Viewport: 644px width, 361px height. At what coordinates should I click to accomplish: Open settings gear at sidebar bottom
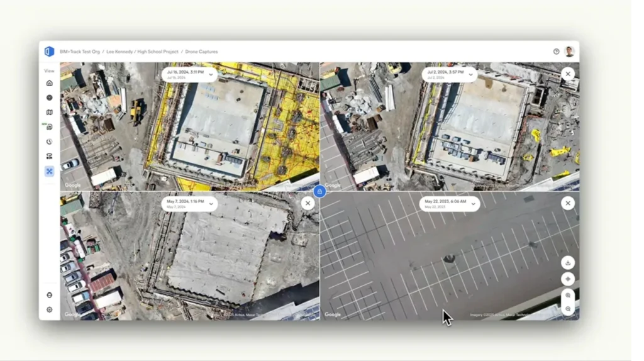point(50,309)
